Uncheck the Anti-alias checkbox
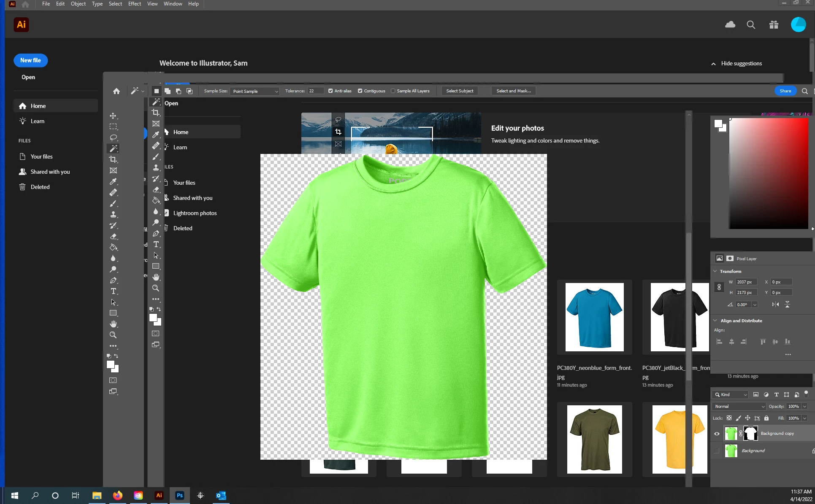815x504 pixels. tap(330, 91)
